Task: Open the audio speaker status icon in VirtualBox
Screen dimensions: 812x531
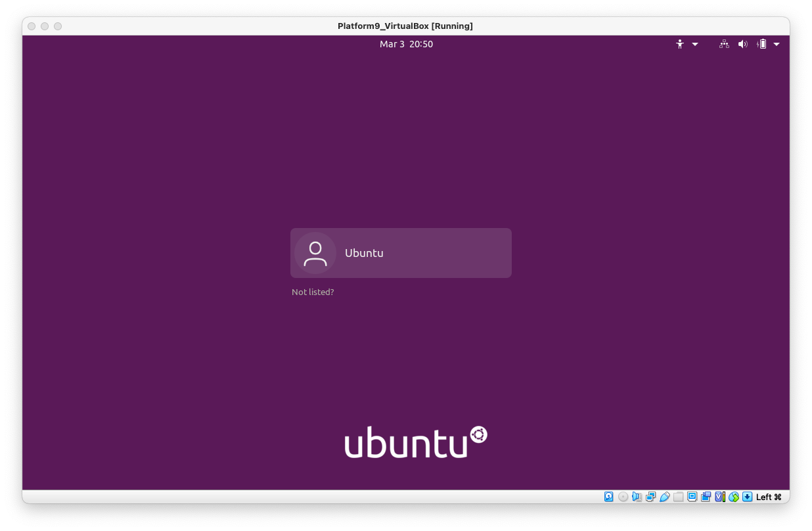Action: coord(637,497)
